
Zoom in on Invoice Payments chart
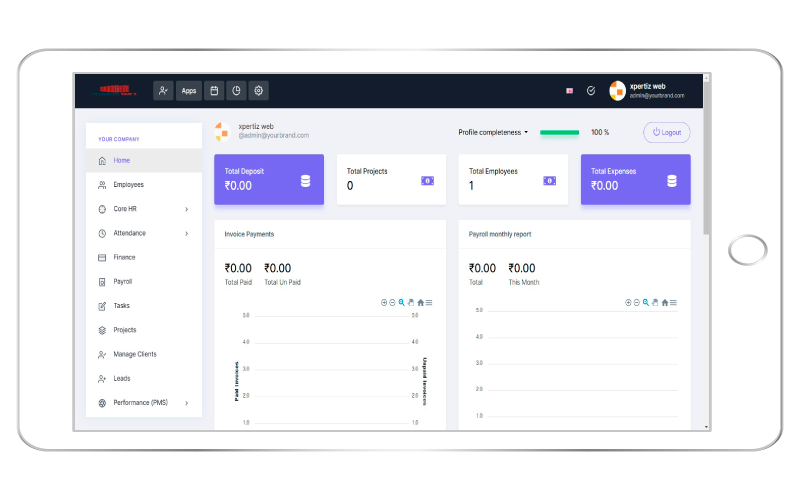pyautogui.click(x=384, y=302)
